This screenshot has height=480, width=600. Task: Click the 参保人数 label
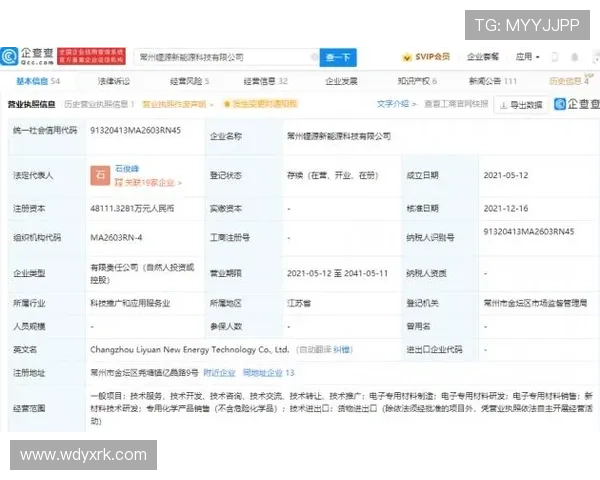[226, 327]
